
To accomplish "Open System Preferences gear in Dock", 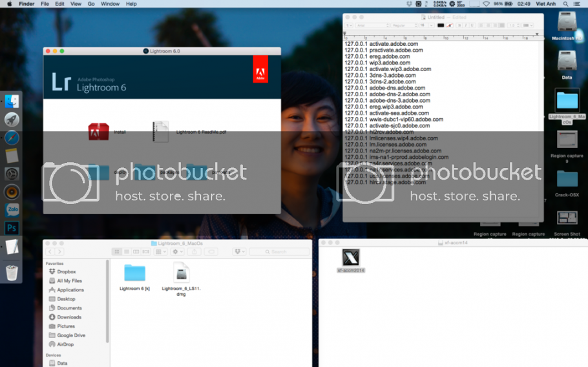I will (12, 174).
